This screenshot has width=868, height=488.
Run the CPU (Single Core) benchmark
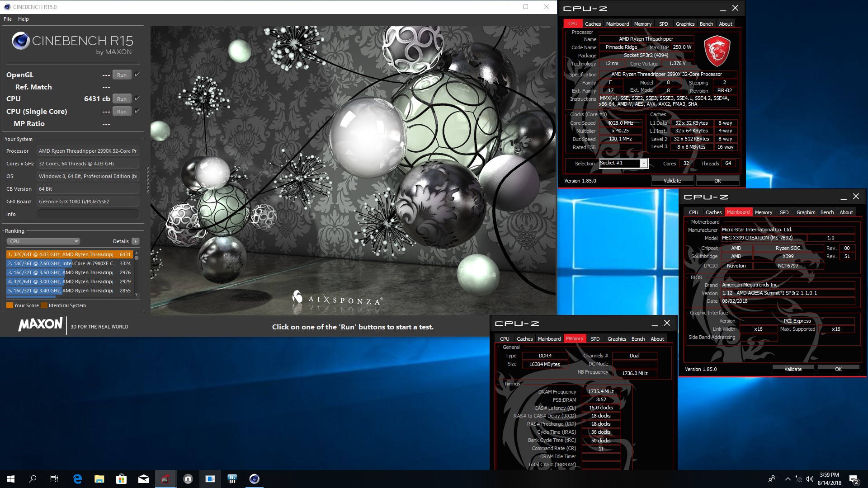click(x=122, y=112)
